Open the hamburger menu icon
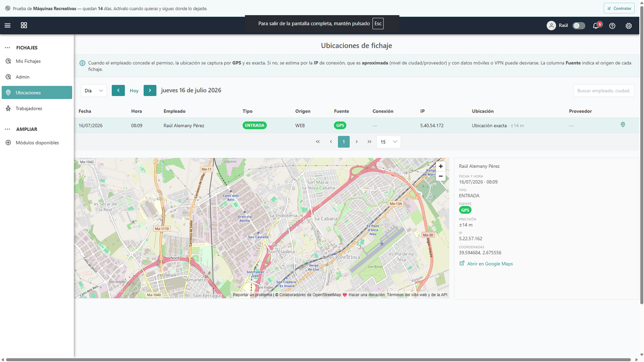The width and height of the screenshot is (644, 362). [8, 25]
